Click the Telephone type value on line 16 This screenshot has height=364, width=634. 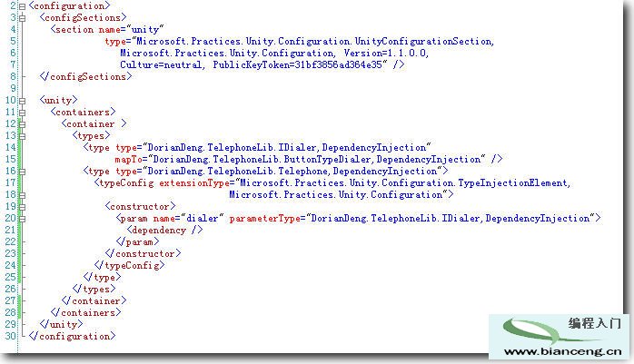(292, 171)
